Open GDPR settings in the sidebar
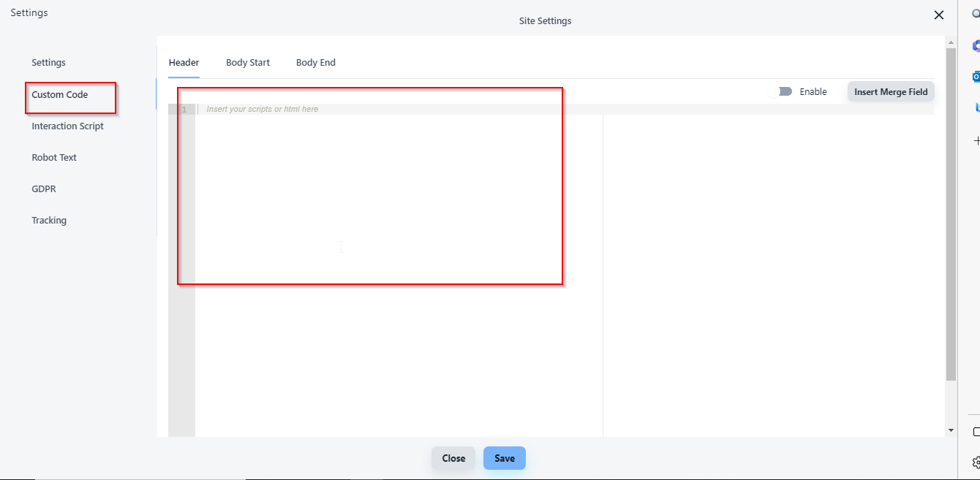The width and height of the screenshot is (980, 480). click(44, 189)
